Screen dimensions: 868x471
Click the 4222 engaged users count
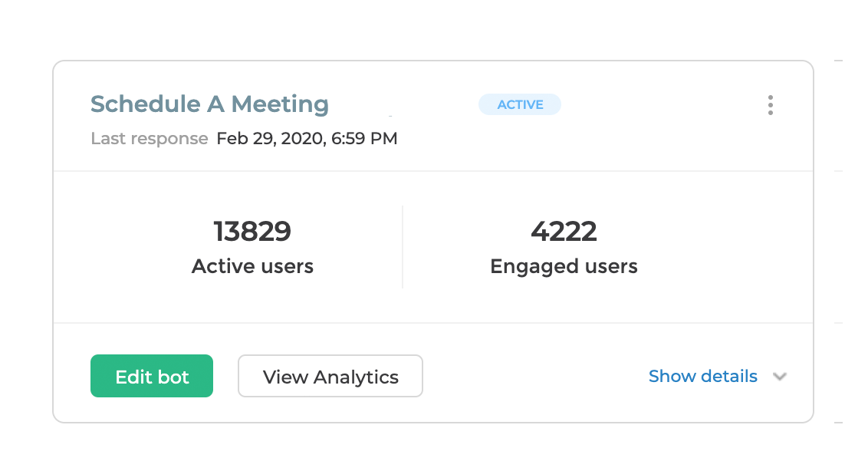click(564, 231)
